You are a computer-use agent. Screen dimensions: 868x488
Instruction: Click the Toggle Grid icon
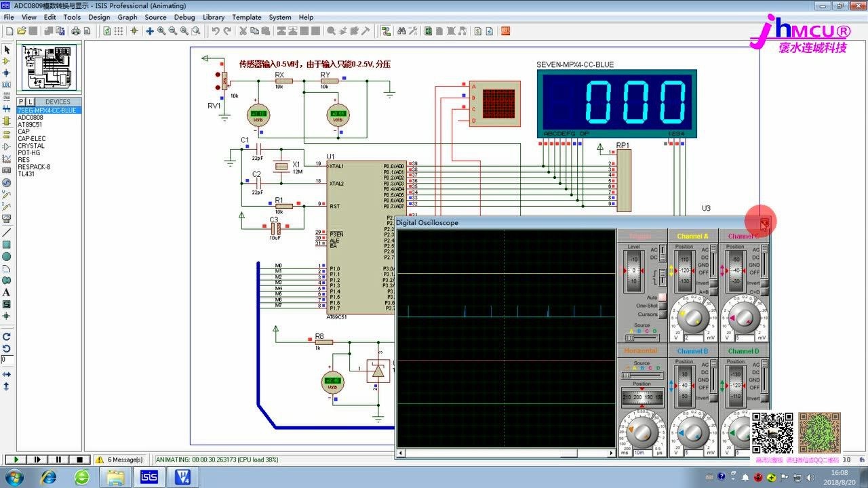click(x=119, y=31)
